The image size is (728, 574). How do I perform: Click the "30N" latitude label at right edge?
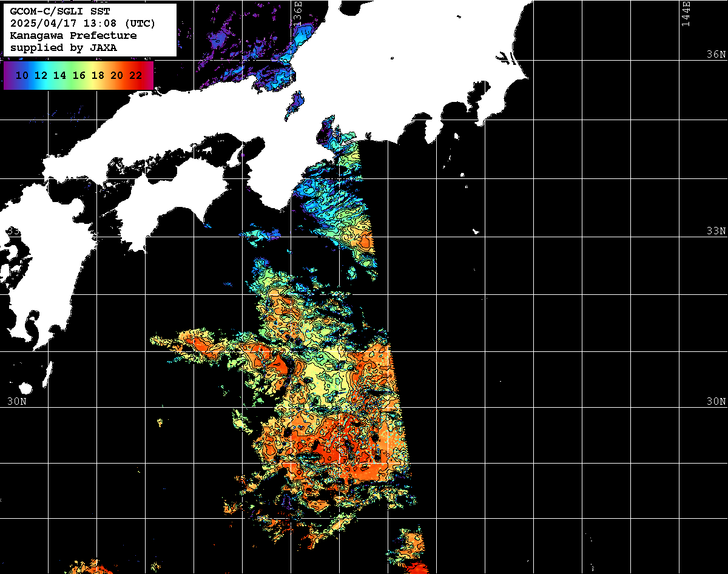click(716, 402)
